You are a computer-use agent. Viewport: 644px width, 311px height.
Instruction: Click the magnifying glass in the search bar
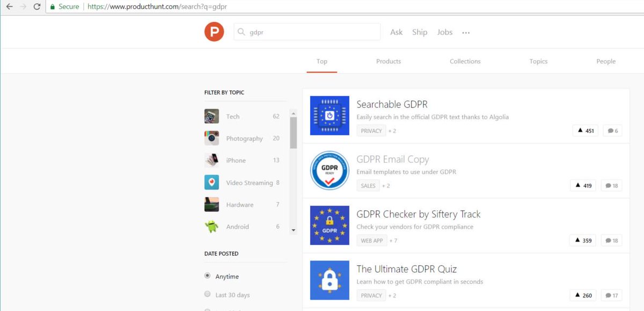241,32
